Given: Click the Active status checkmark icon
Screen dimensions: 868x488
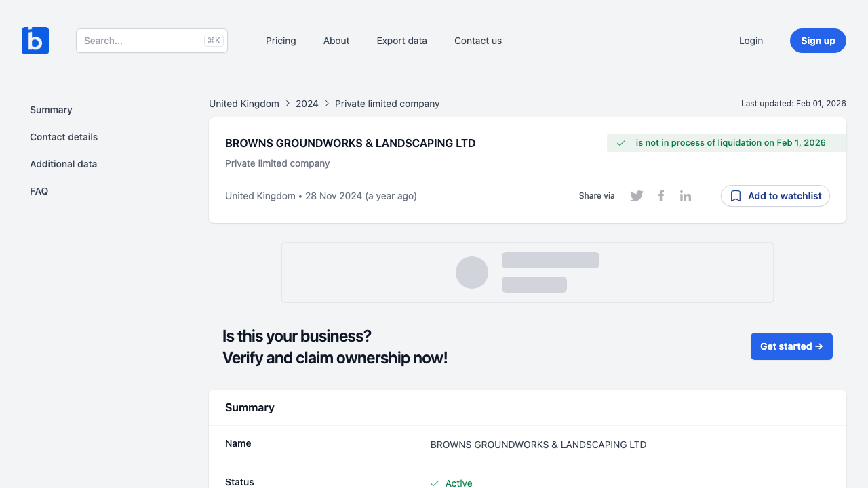Looking at the screenshot, I should pos(435,483).
